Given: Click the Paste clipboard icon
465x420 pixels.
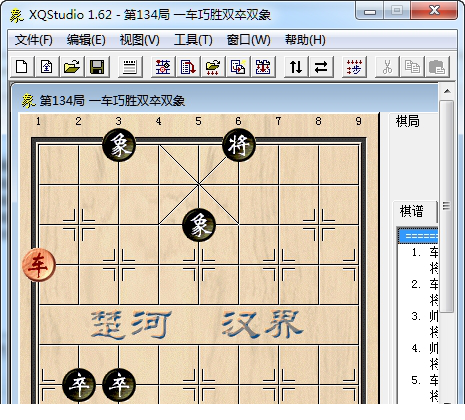Looking at the screenshot, I should point(437,67).
